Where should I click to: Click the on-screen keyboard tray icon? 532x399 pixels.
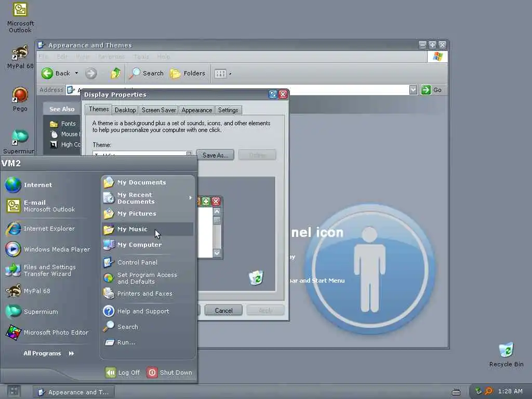tap(456, 392)
